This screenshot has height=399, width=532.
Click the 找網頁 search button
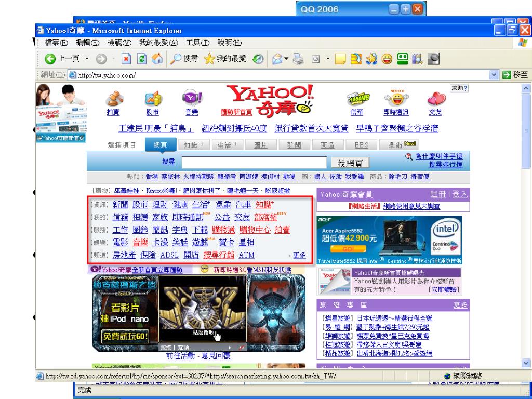(x=350, y=163)
